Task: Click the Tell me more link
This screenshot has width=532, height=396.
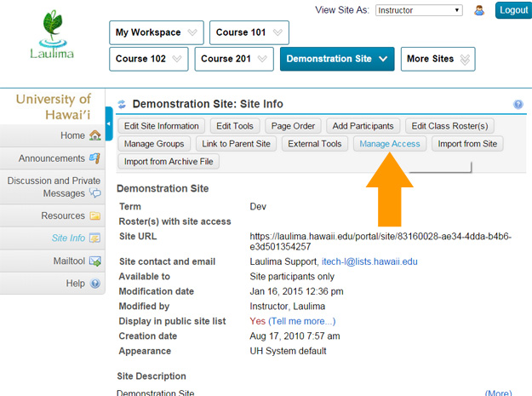Action: (x=302, y=321)
